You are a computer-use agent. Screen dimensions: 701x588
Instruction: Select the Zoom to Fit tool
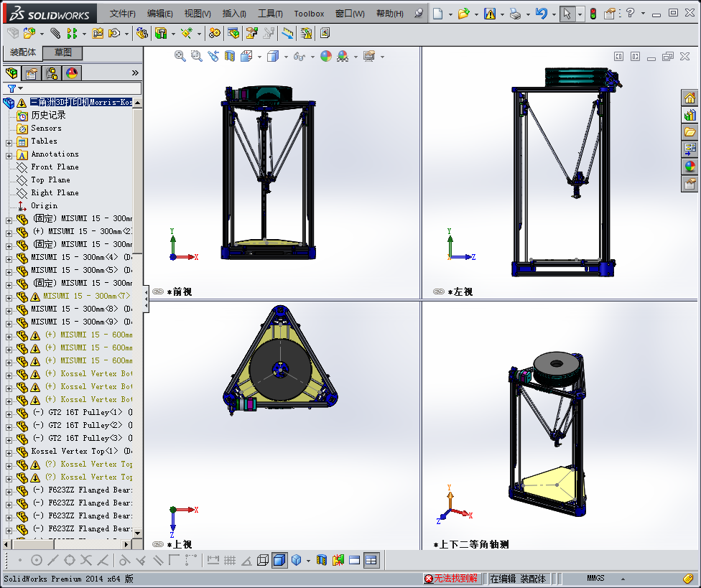(x=180, y=56)
